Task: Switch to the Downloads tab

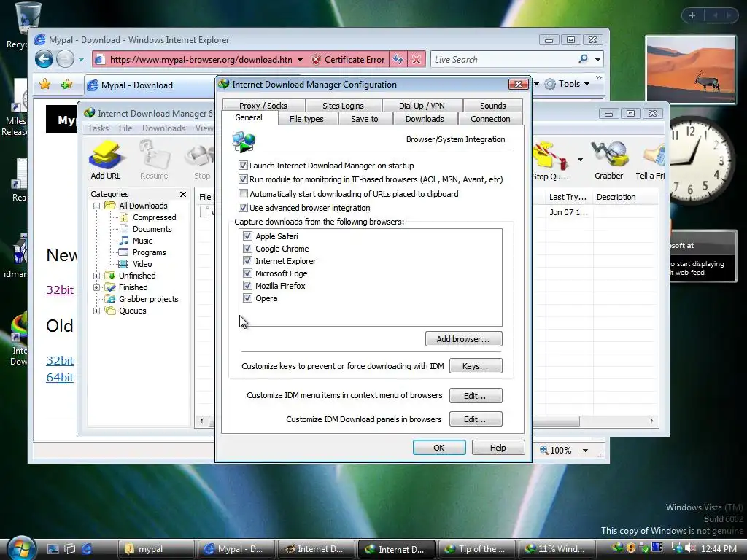Action: coord(425,119)
